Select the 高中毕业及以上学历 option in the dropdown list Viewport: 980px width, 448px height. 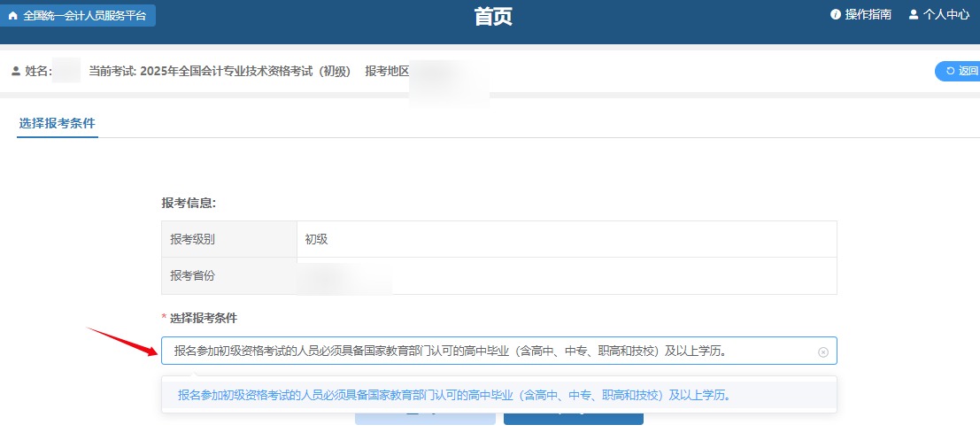[x=455, y=395]
